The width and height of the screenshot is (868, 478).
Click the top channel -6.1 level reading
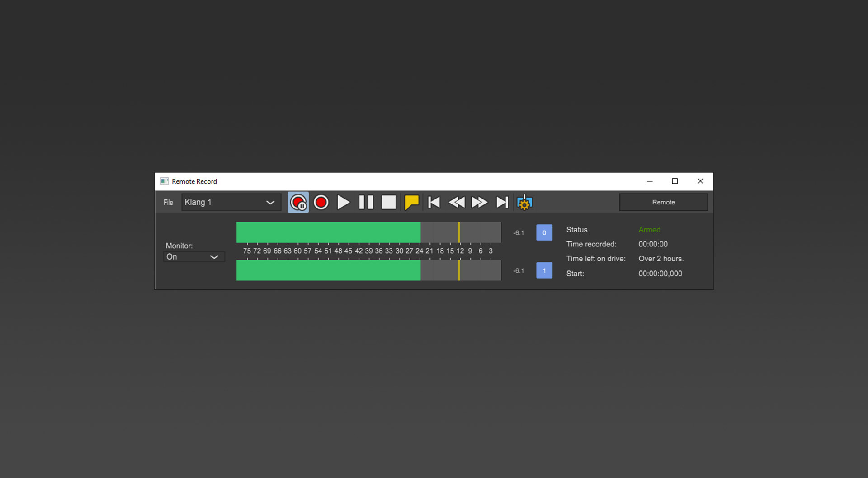519,233
